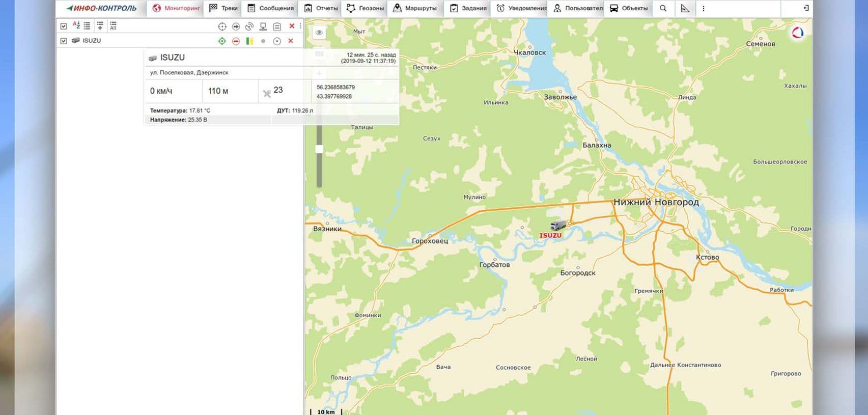Open the Уведомления tab

521,8
